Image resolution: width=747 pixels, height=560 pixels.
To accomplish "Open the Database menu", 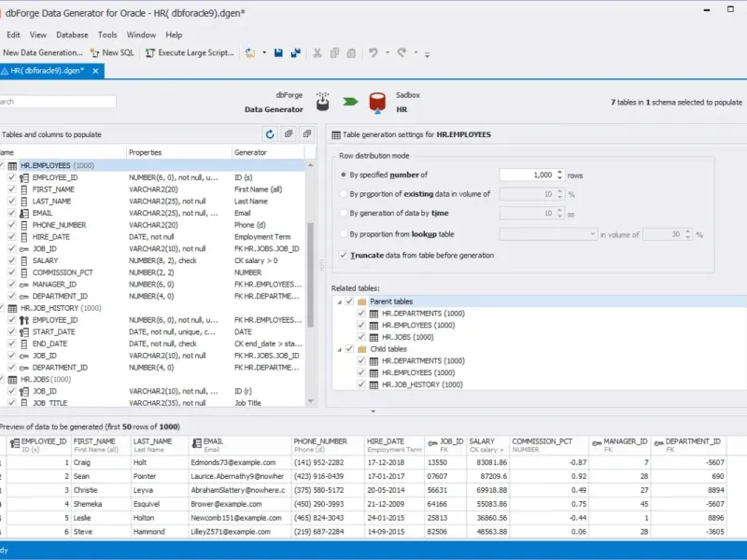I will [x=72, y=35].
